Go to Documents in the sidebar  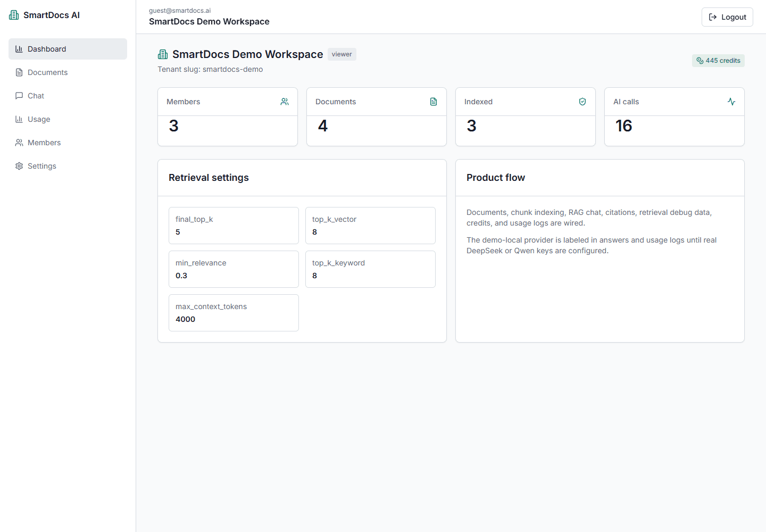[68, 72]
